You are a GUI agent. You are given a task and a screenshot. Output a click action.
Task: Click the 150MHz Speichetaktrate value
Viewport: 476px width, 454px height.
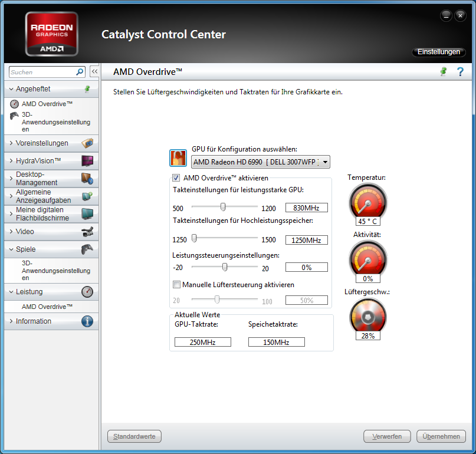(x=277, y=342)
